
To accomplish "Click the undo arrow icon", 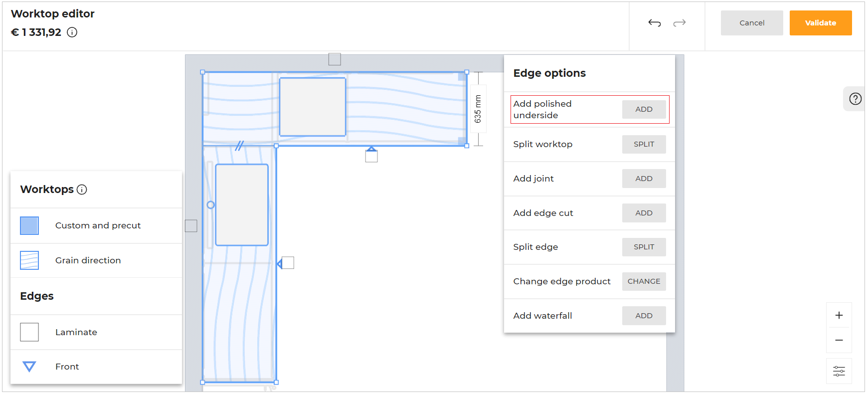I will (654, 23).
